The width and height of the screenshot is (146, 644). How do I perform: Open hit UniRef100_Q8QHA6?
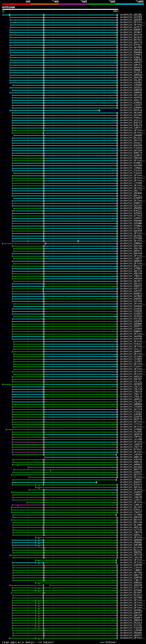coord(131,540)
